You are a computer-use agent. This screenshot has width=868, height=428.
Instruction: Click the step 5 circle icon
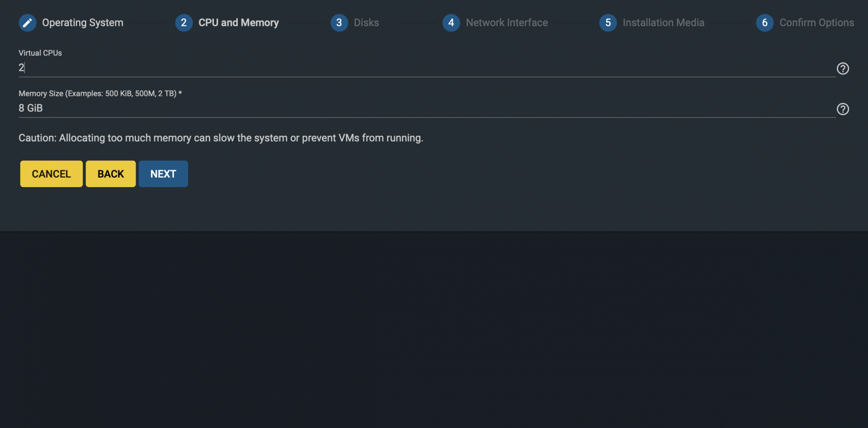608,23
